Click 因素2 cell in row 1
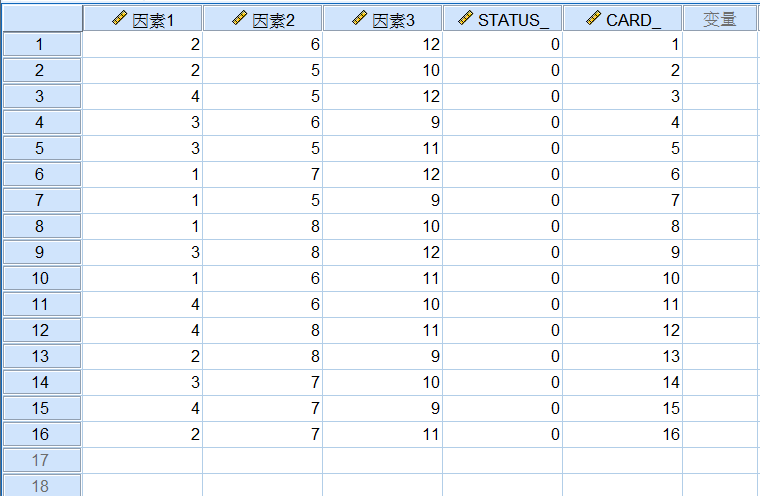This screenshot has width=760, height=496. (263, 45)
